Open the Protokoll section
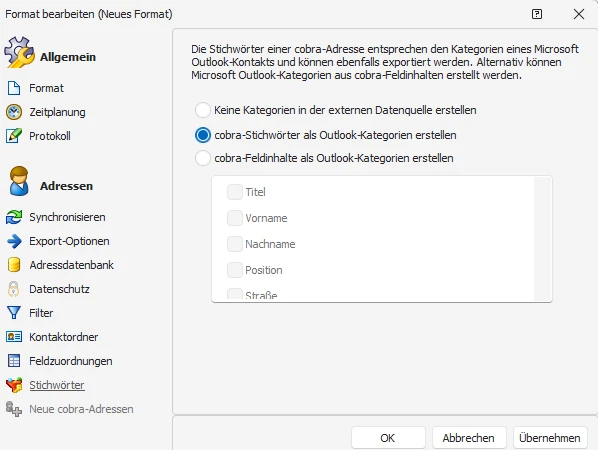 [x=50, y=136]
